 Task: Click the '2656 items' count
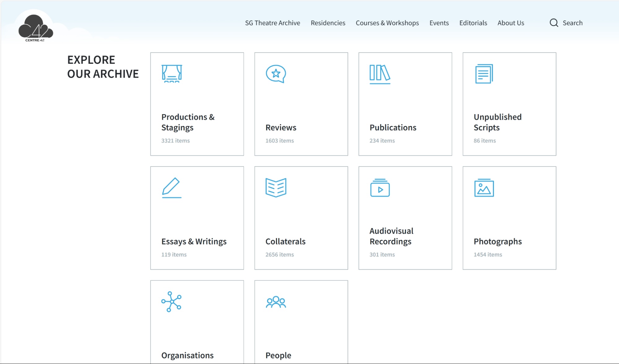pos(279,254)
